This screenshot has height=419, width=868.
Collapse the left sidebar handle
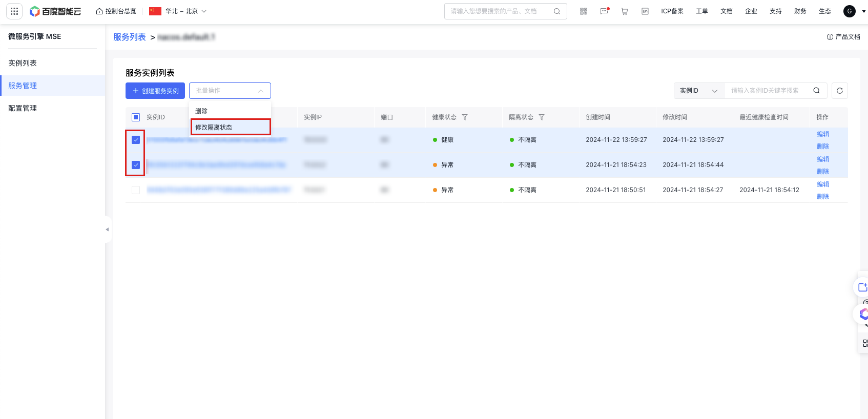(x=108, y=229)
